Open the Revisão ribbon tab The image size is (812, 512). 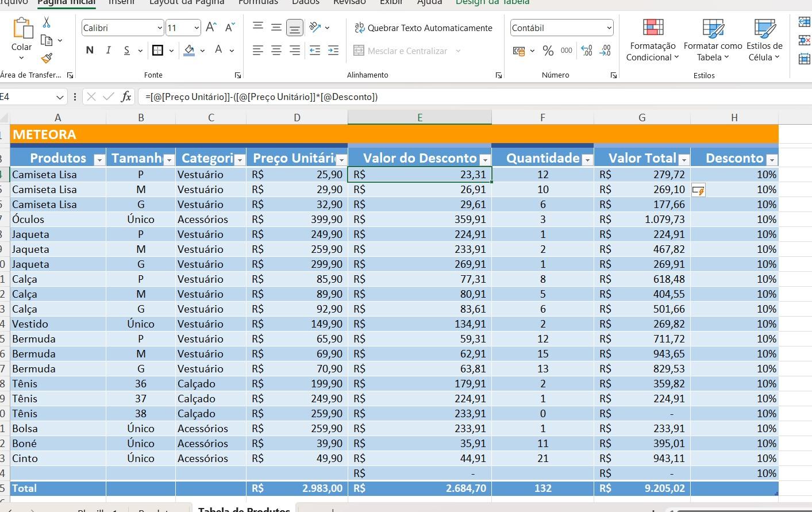tap(349, 2)
